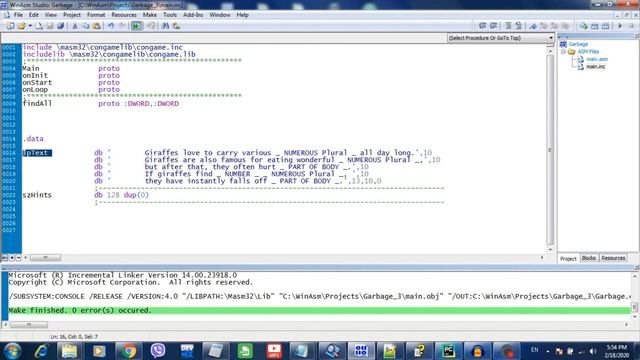640x360 pixels.
Task: Click the findAll proto line
Action: [101, 104]
